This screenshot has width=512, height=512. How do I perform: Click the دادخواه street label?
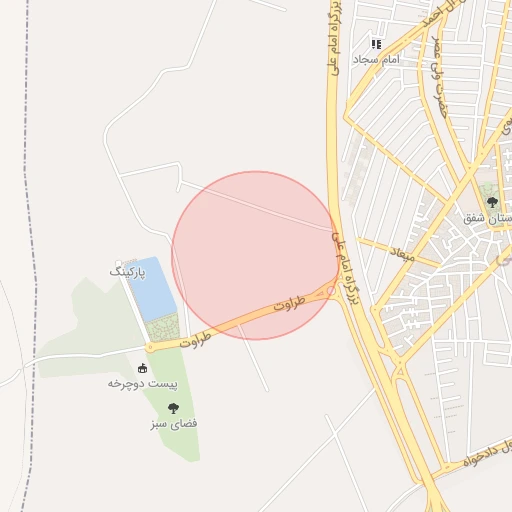point(481,456)
